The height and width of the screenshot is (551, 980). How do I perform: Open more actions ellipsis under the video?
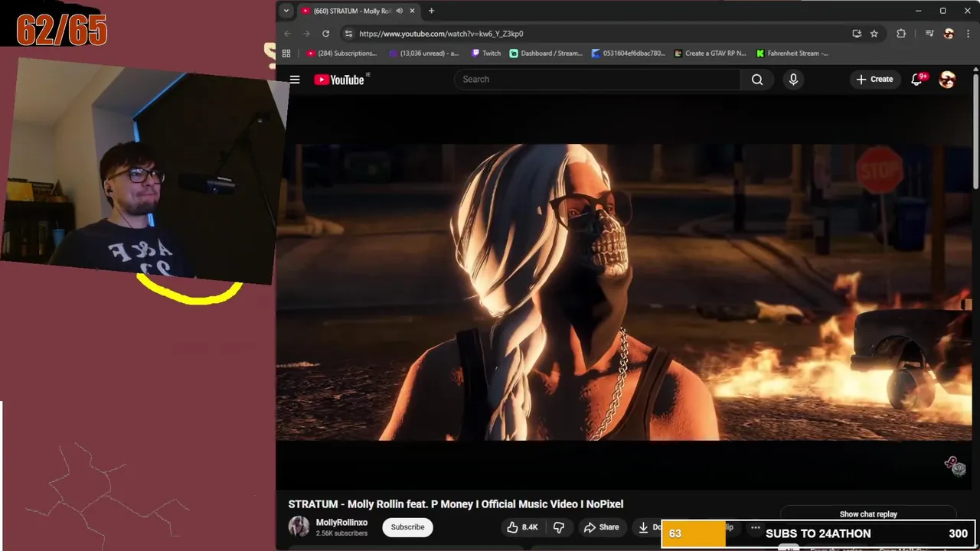point(755,527)
